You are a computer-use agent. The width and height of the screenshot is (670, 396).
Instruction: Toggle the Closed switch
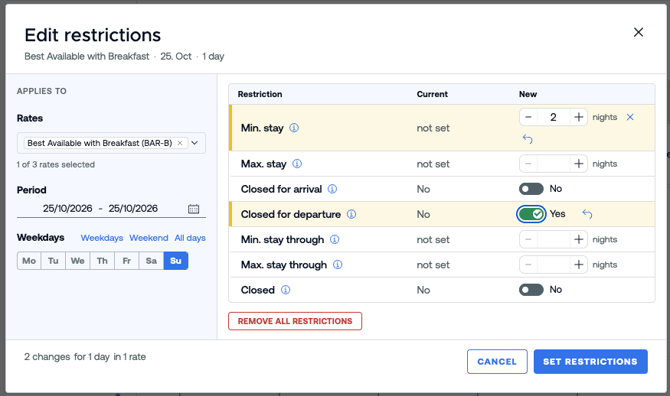click(531, 290)
